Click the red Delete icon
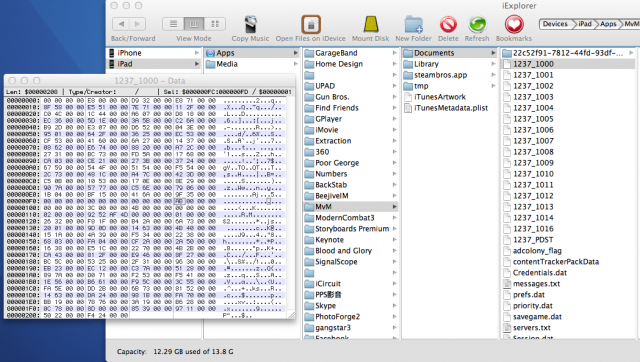The image size is (640, 362). pyautogui.click(x=448, y=24)
